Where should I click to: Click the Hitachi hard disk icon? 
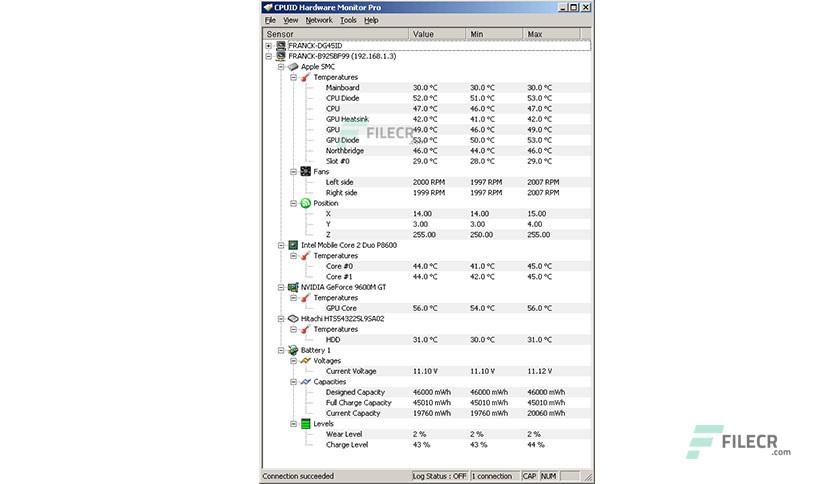pos(293,319)
